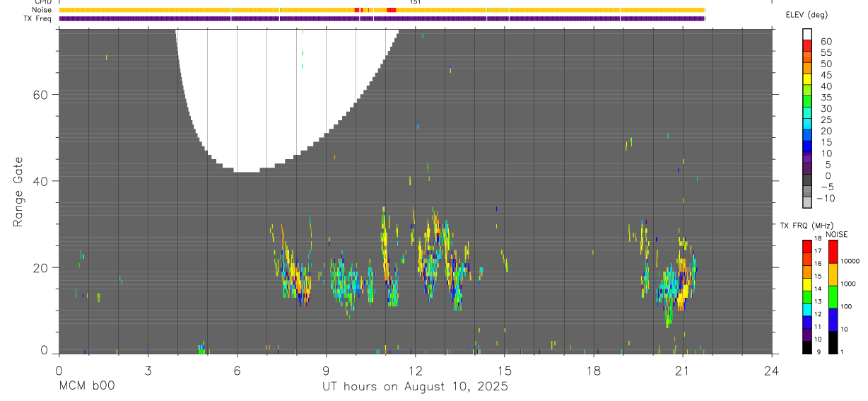Click the purple TX Freq strip
Viewport: 868px width, 401px height.
(x=382, y=18)
